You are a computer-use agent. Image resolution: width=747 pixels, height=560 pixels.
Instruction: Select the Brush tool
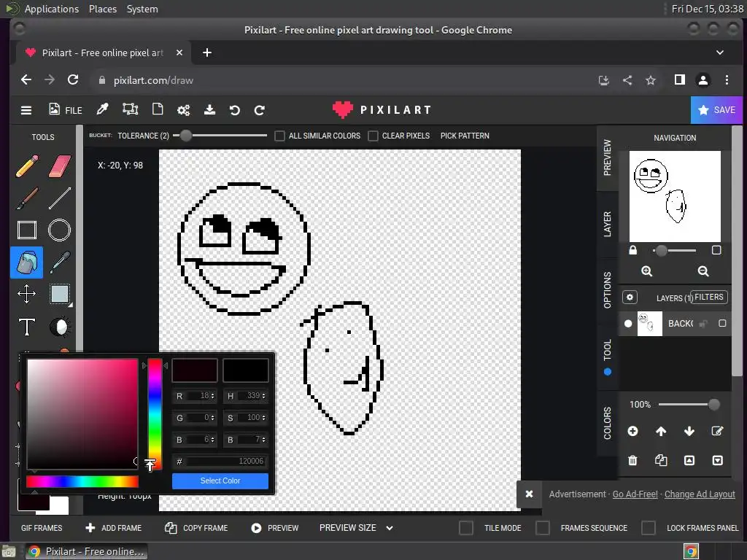point(27,198)
